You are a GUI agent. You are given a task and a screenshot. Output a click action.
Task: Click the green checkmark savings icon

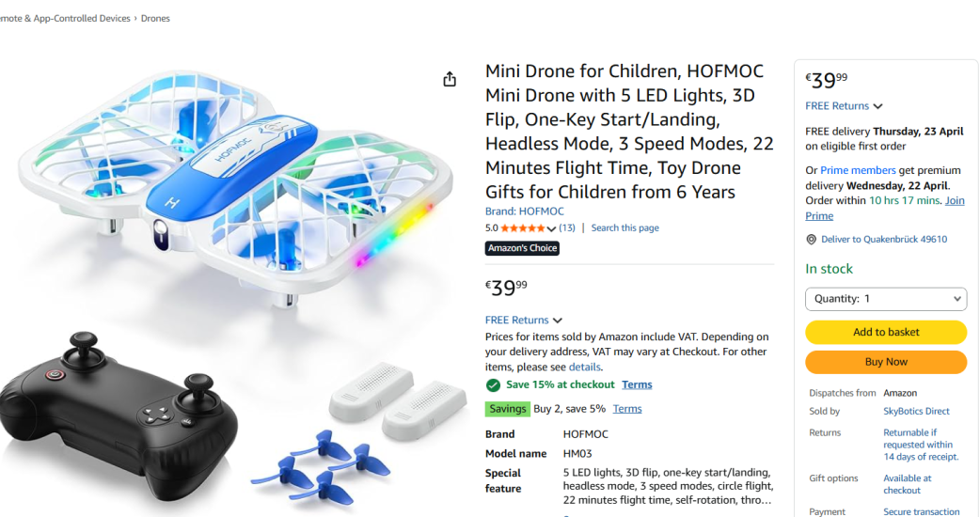[x=493, y=384]
